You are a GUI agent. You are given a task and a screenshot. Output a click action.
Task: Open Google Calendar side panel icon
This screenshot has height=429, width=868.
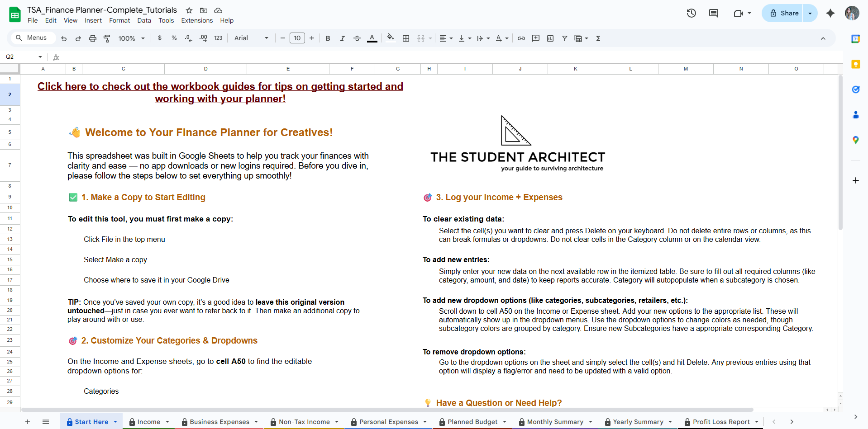856,39
